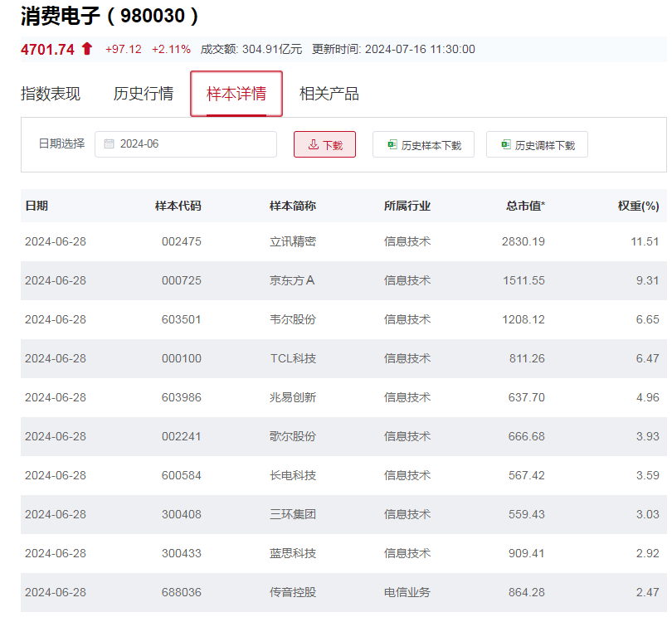The width and height of the screenshot is (672, 617).
Task: Switch to the 指数表现 tab
Action: (x=51, y=94)
